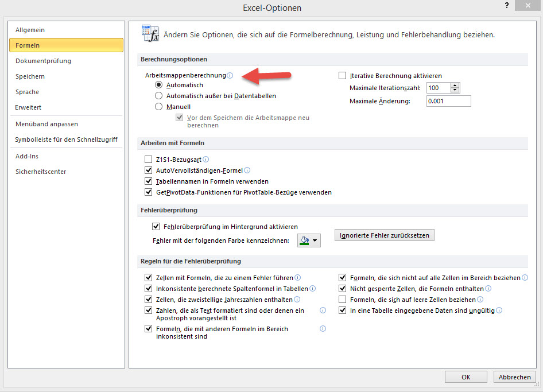Screen dimensions: 543x392
Task: Open info icon for Inkonsistente berechnete Spaltenformel
Action: click(x=312, y=288)
